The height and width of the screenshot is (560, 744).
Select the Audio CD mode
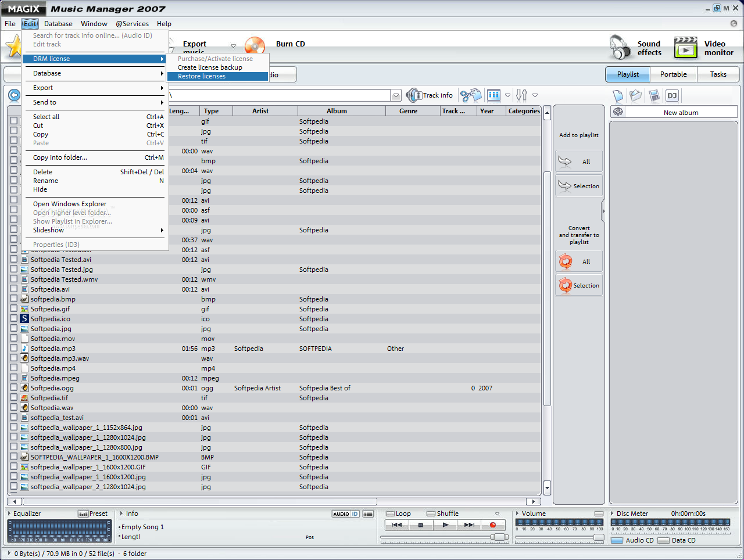click(617, 540)
